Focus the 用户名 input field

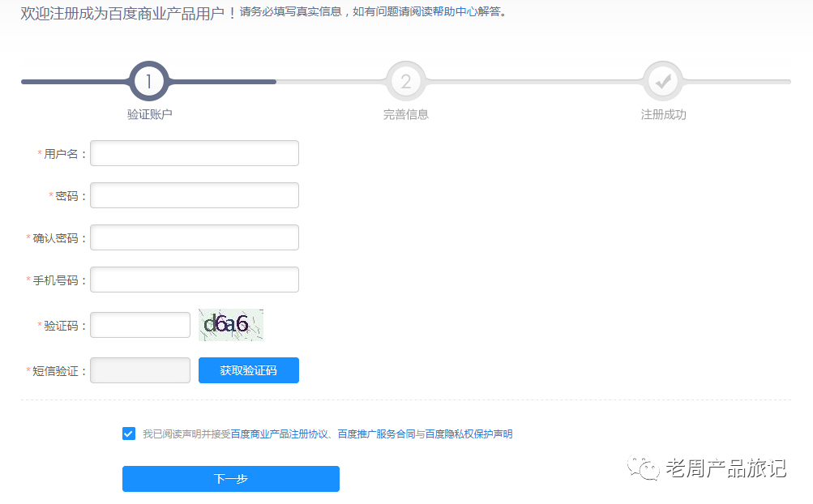(195, 153)
